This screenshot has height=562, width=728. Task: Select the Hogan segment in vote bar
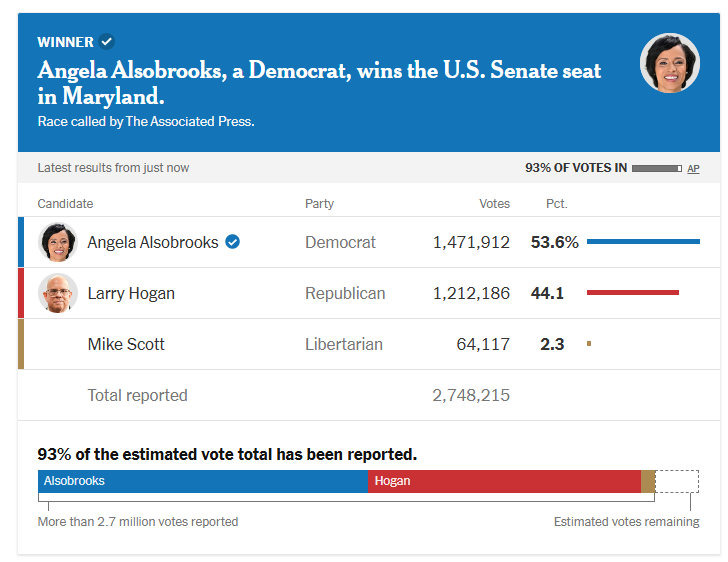pos(505,481)
